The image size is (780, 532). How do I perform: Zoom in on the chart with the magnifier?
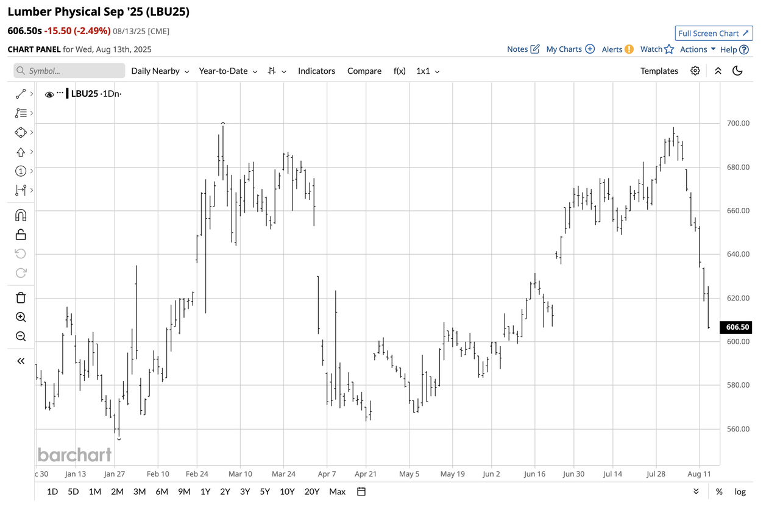click(20, 317)
